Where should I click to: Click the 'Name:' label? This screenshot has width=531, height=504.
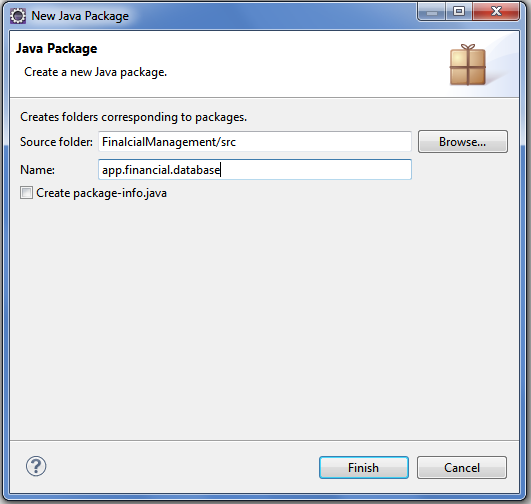point(37,170)
